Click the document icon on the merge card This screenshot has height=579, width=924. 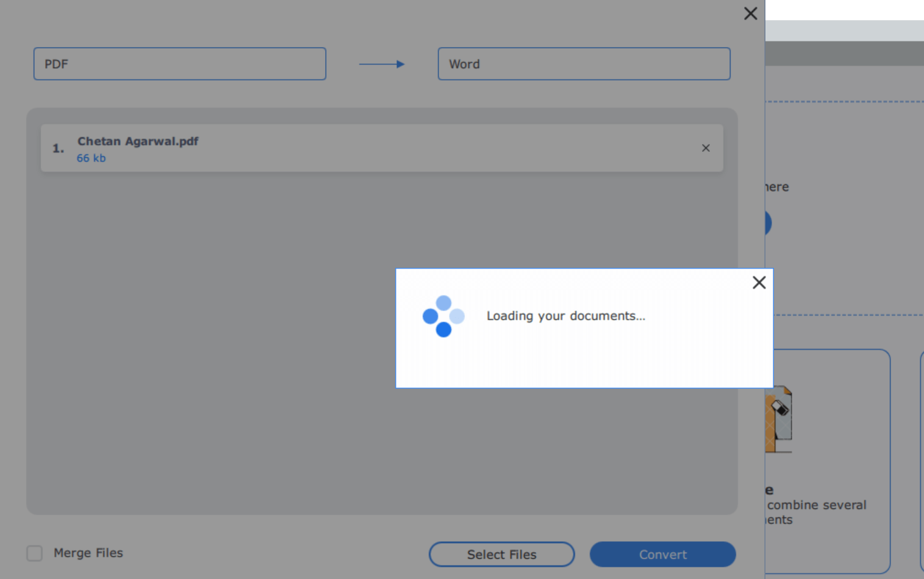[778, 419]
